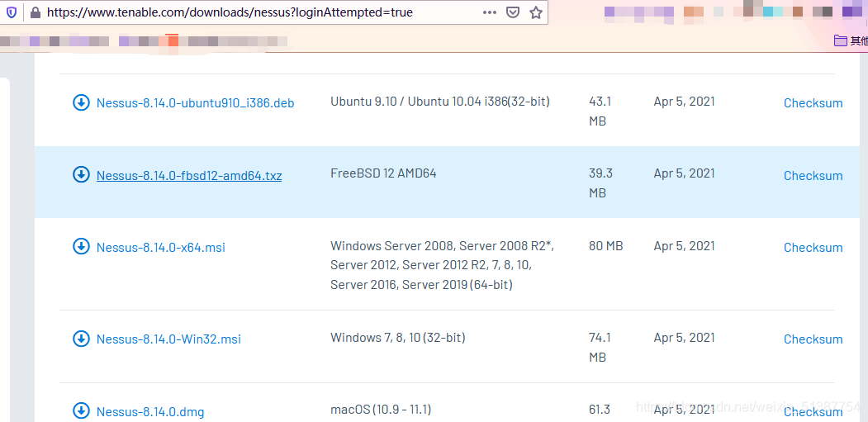Click the '39.3 MB' file size
This screenshot has height=422, width=868.
pos(600,183)
